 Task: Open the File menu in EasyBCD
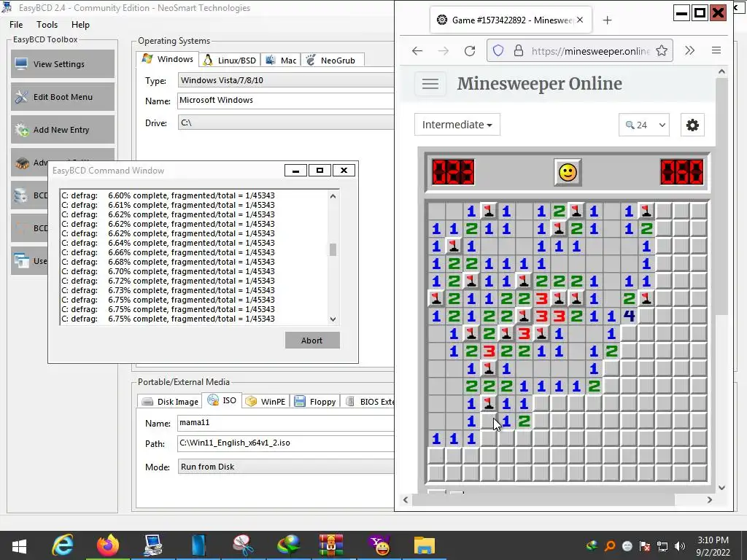[16, 25]
